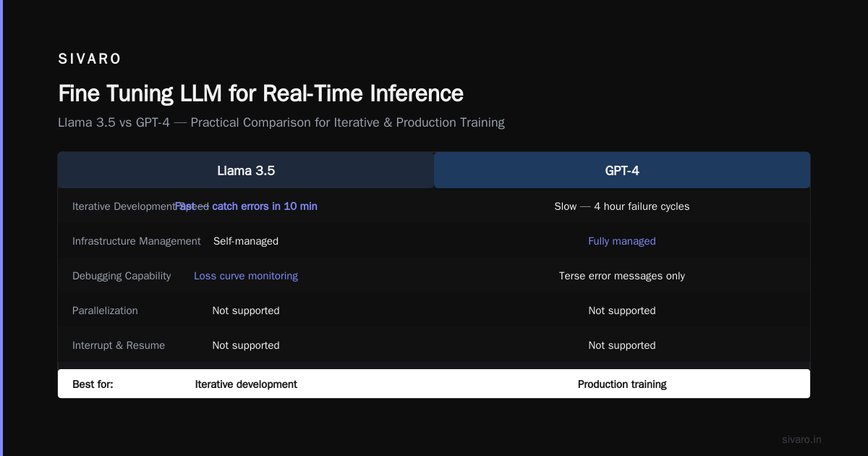Screen dimensions: 868x456
Task: Click 'Production training' in Best for row
Action: click(622, 384)
